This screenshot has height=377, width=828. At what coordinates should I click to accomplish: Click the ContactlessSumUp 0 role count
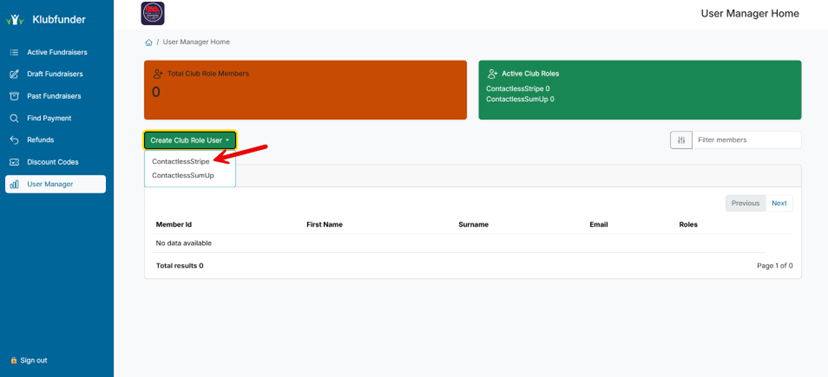520,99
